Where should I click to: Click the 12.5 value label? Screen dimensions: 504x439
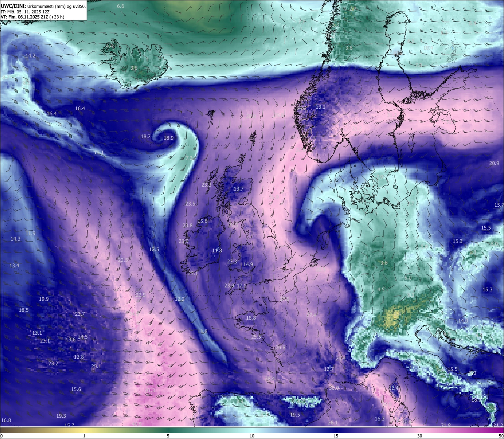(154, 249)
